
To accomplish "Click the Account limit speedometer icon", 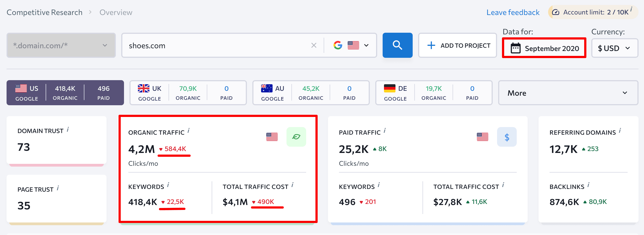I will point(556,12).
